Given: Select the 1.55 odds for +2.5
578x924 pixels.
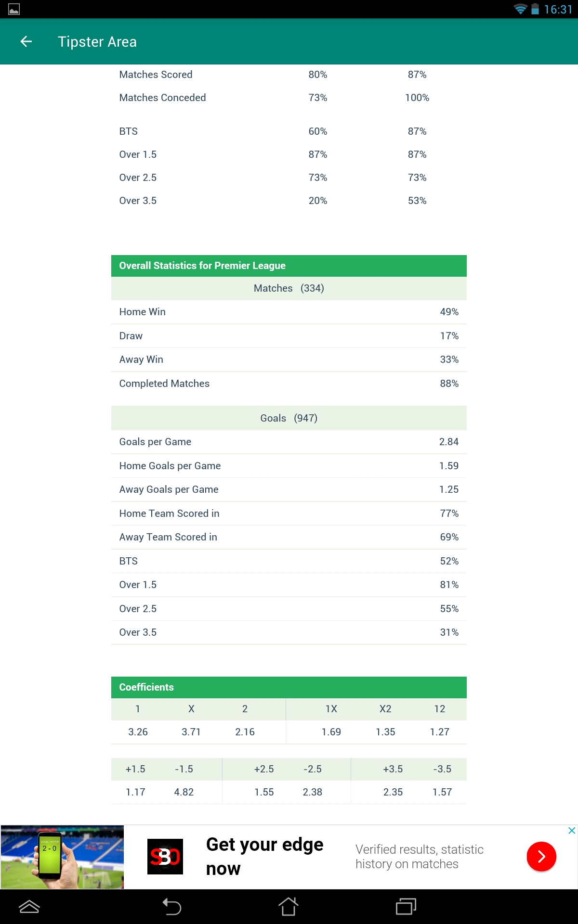Looking at the screenshot, I should (x=264, y=792).
